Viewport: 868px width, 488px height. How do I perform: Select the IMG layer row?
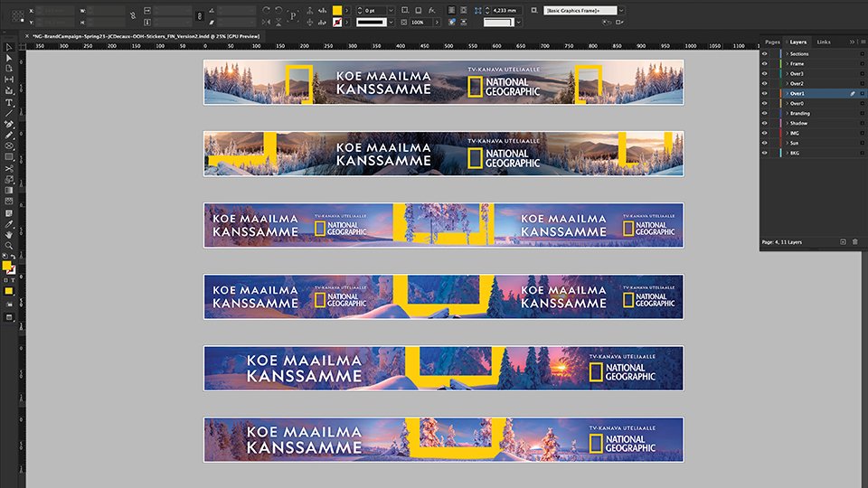[813, 134]
